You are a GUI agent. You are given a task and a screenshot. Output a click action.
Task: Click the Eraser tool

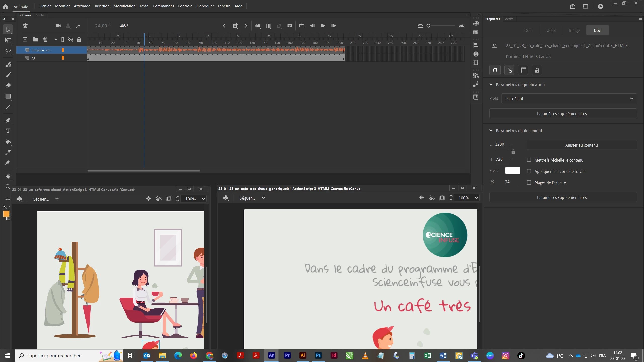coord(8,86)
